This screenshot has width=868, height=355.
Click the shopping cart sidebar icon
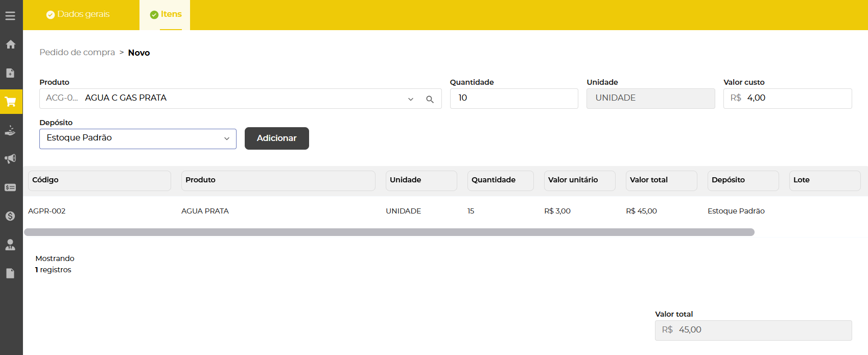(x=10, y=102)
